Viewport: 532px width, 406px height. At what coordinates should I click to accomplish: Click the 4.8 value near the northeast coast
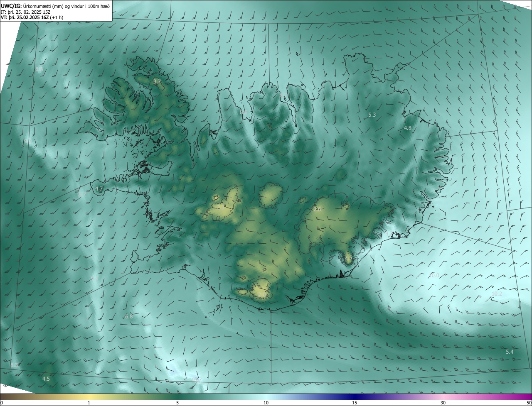tap(408, 128)
